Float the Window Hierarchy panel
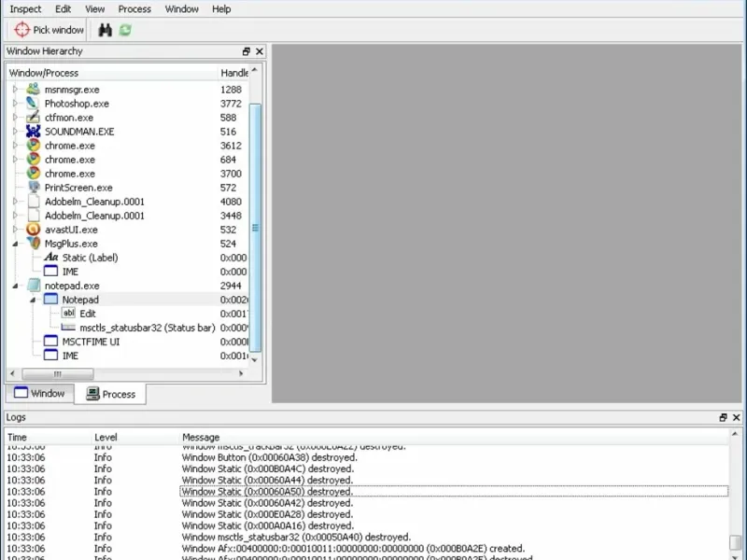 pyautogui.click(x=247, y=51)
